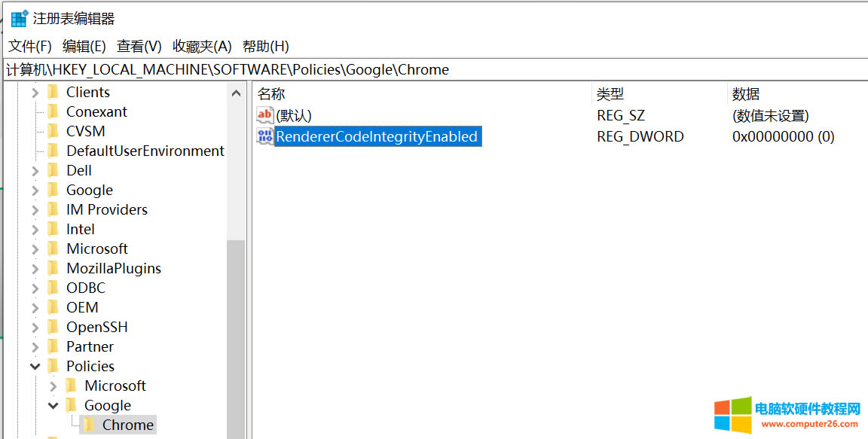Image resolution: width=868 pixels, height=439 pixels.
Task: Expand the Dell key
Action: pyautogui.click(x=35, y=172)
